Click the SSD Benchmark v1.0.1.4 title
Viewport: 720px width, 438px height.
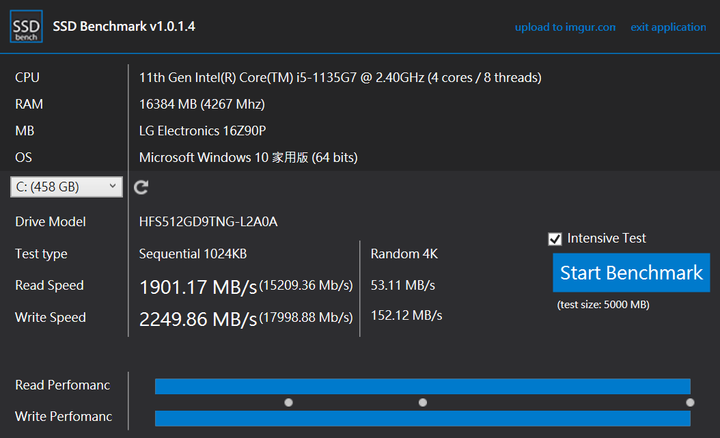(x=129, y=26)
